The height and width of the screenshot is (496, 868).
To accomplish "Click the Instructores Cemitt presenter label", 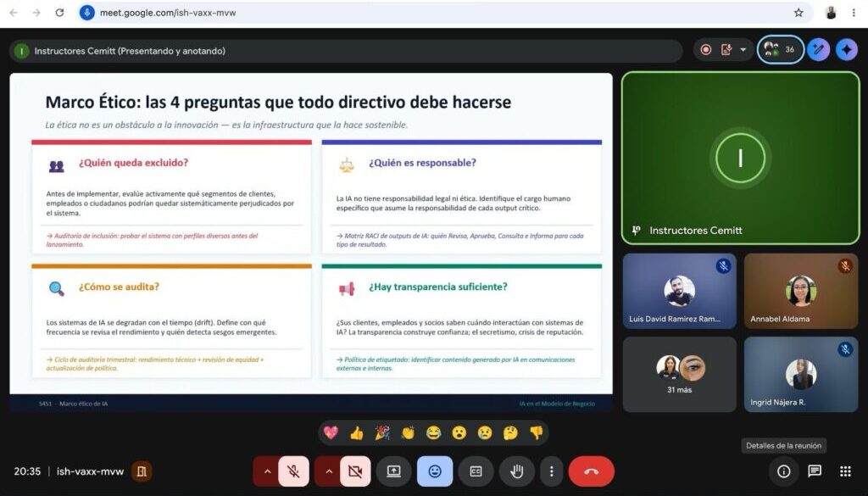I will click(x=130, y=51).
